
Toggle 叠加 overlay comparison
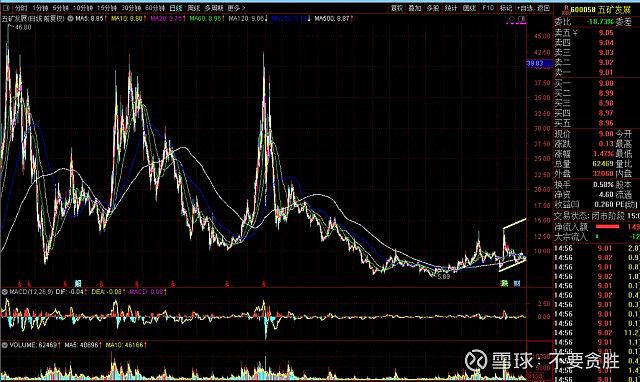415,8
